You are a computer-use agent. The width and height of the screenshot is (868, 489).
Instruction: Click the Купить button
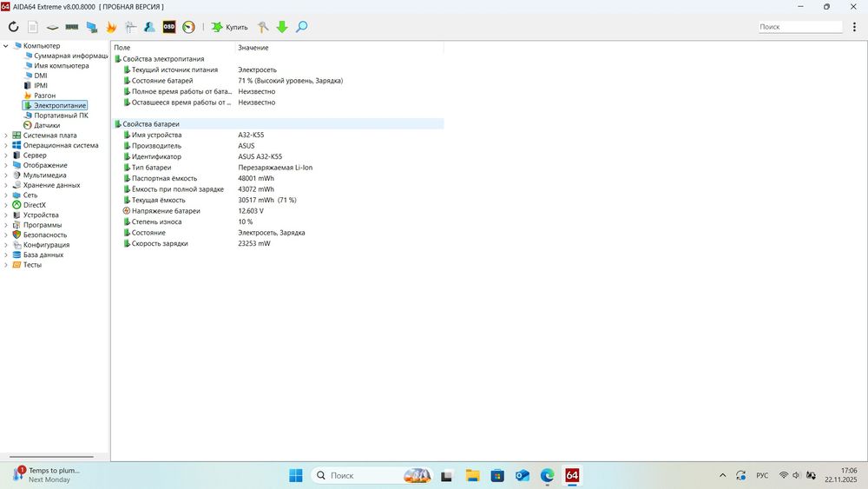(x=230, y=27)
